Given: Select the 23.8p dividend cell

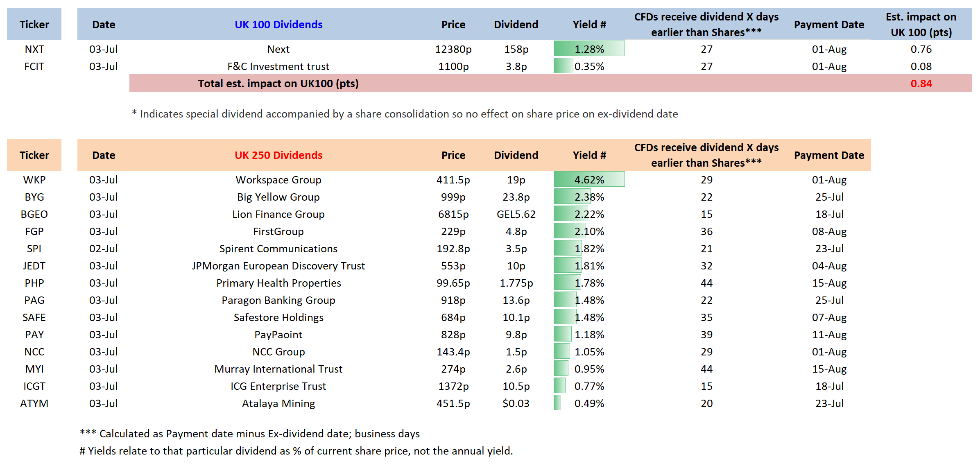Looking at the screenshot, I should click(x=516, y=197).
